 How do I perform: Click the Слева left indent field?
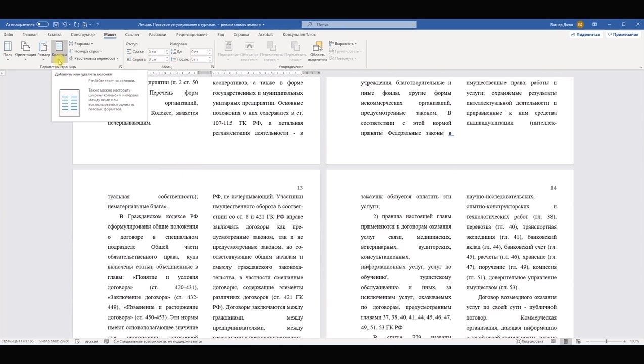point(156,52)
